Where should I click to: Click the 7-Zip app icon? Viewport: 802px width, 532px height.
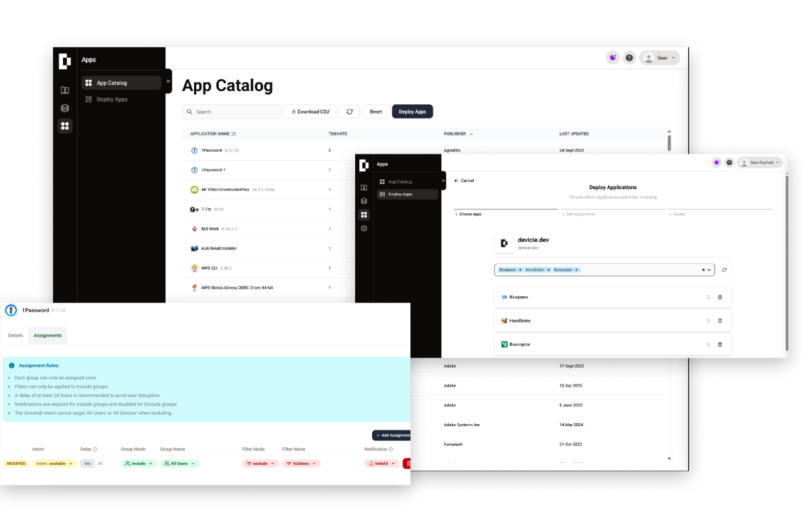194,209
